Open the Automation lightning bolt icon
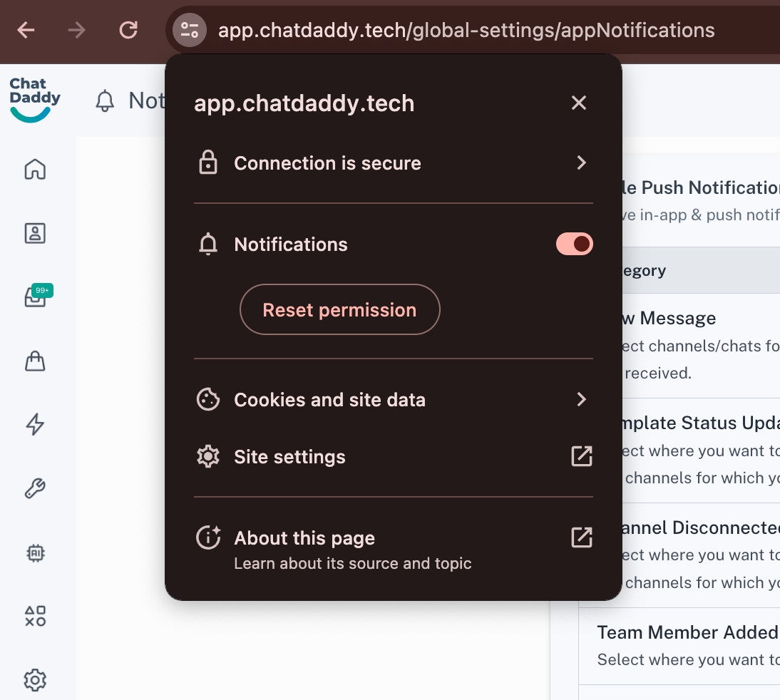 (x=35, y=425)
